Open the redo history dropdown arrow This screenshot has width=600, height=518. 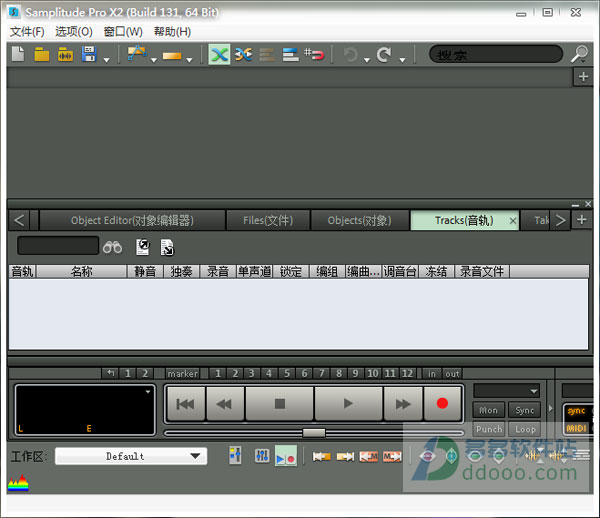tap(402, 60)
